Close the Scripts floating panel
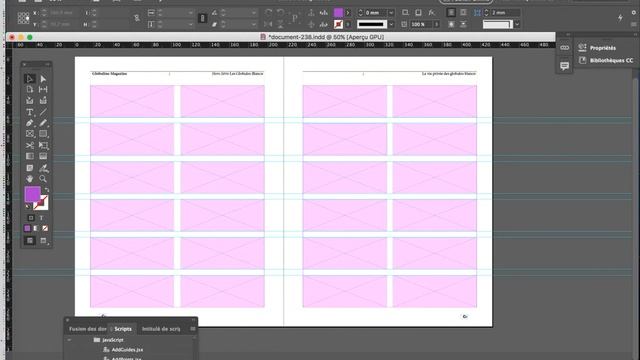Screen dimensions: 640x360 68,320
